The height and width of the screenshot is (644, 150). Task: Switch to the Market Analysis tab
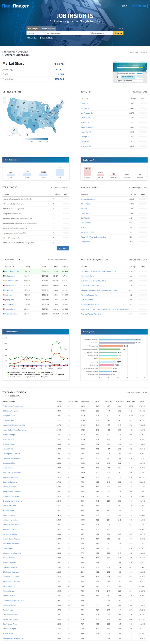(x=48, y=29)
